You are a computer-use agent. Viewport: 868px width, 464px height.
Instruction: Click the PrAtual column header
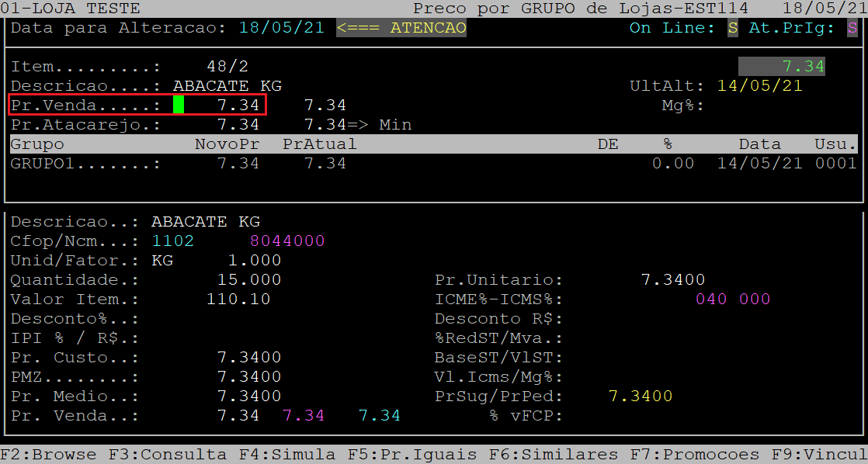(x=319, y=144)
